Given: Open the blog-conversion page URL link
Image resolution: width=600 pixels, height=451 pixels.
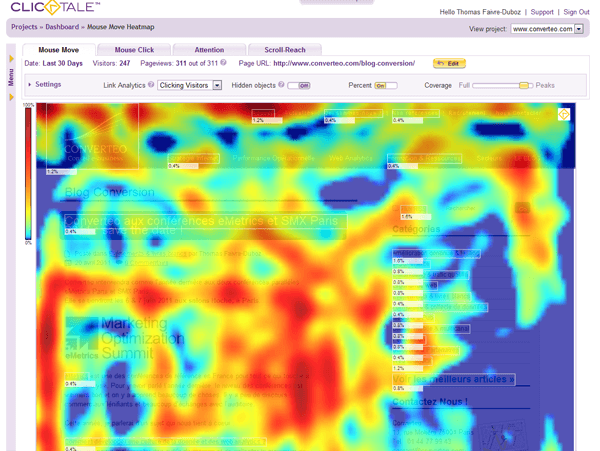Looking at the screenshot, I should point(344,63).
